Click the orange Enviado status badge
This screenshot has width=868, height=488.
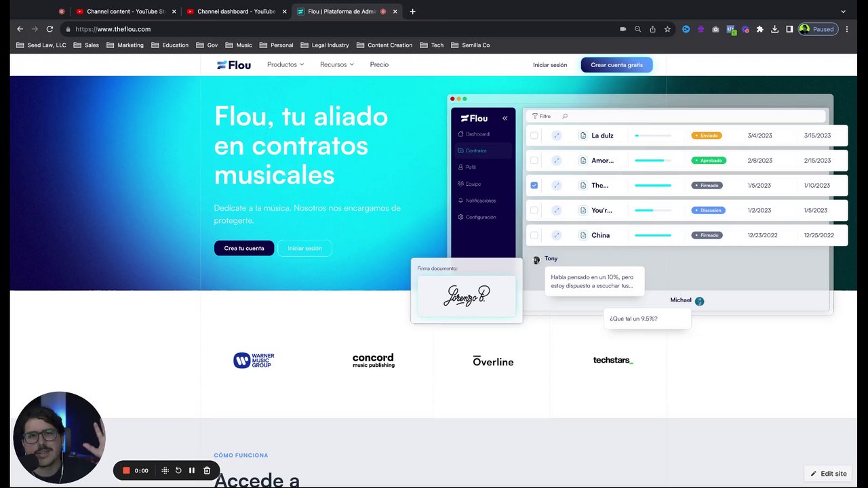click(706, 136)
